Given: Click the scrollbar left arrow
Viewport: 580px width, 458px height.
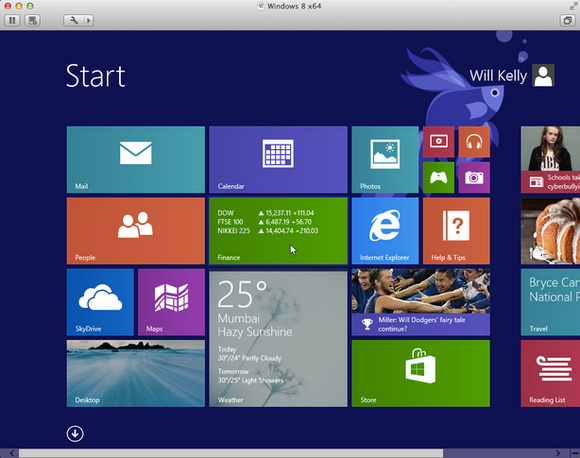Looking at the screenshot, I should [12, 454].
